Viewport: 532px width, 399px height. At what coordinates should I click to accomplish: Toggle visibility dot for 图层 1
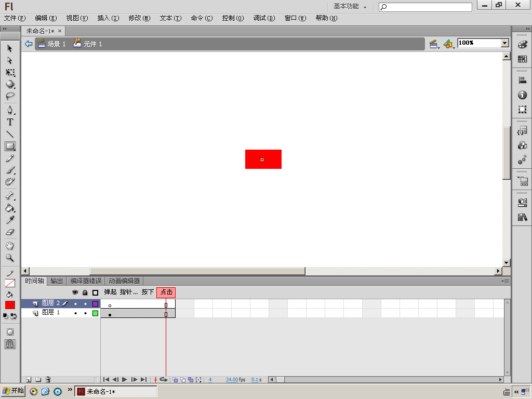[x=75, y=313]
